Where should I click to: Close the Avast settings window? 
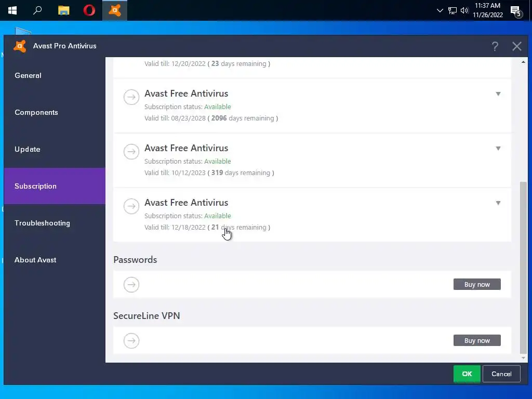(x=517, y=46)
